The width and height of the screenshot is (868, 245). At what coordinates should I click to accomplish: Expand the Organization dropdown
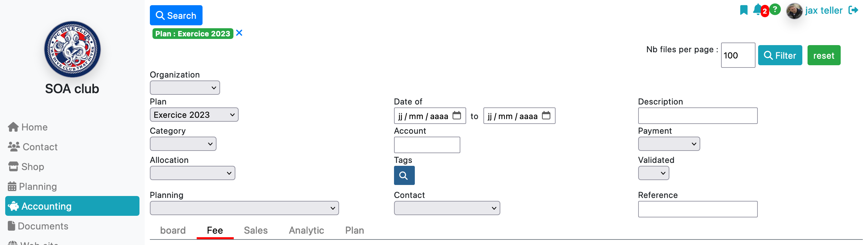coord(185,88)
